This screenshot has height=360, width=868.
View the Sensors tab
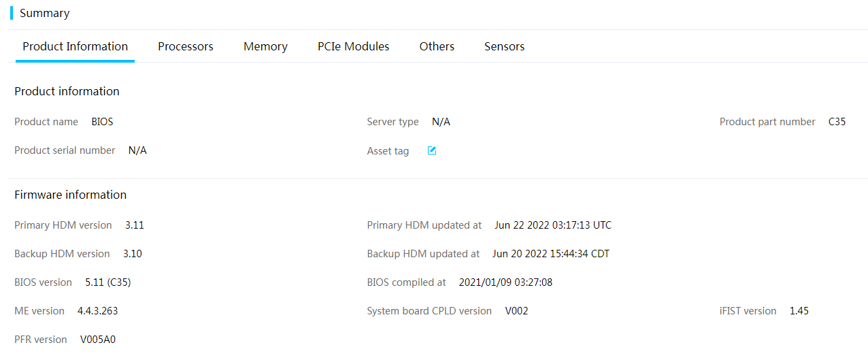pos(504,46)
